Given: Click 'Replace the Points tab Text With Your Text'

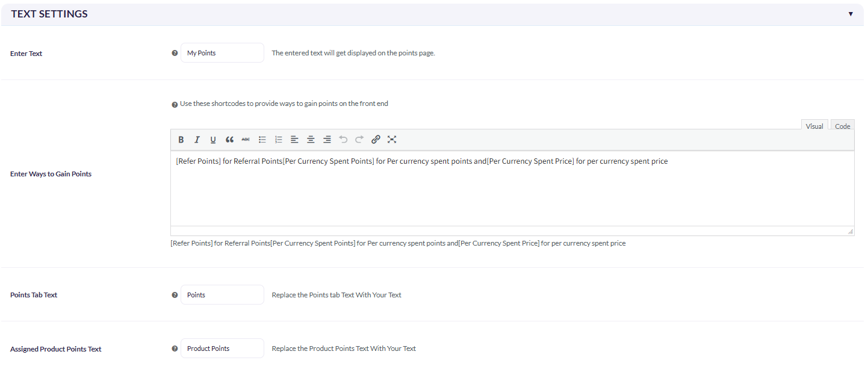Looking at the screenshot, I should click(336, 295).
